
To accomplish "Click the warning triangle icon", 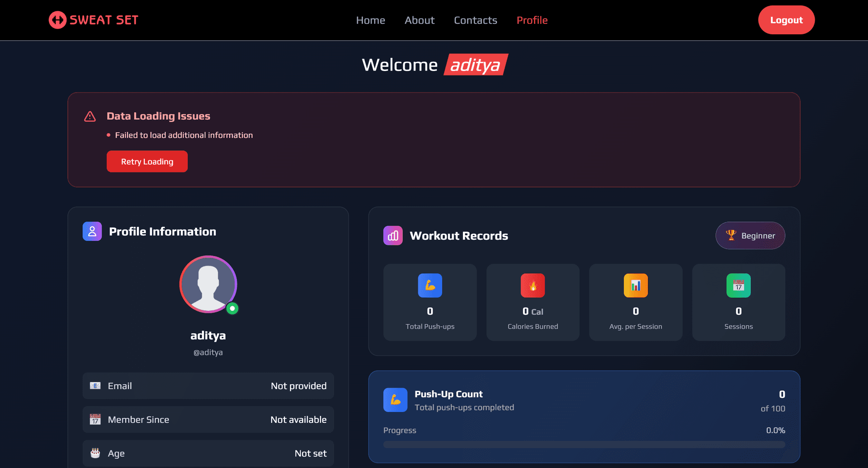I will (90, 117).
